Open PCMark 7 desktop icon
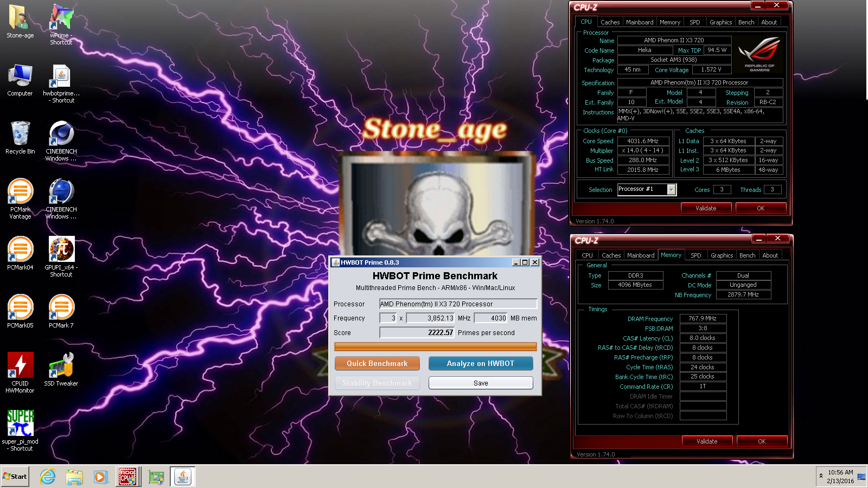 61,311
